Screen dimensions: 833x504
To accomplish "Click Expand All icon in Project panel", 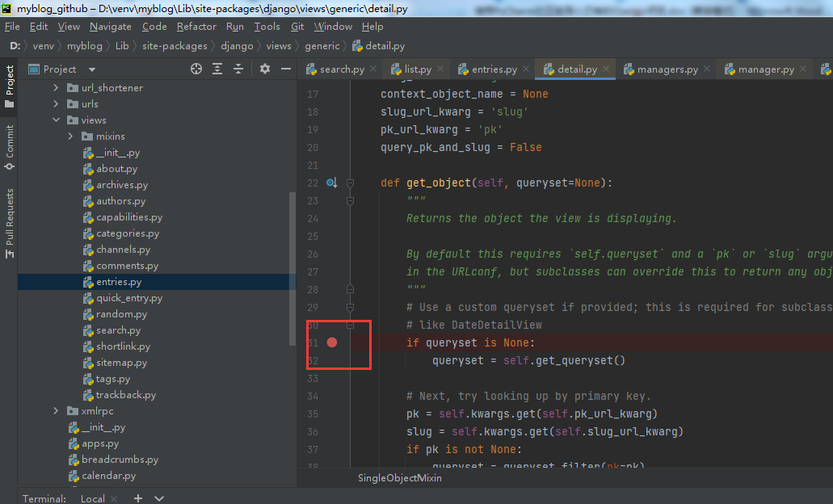I will point(217,69).
